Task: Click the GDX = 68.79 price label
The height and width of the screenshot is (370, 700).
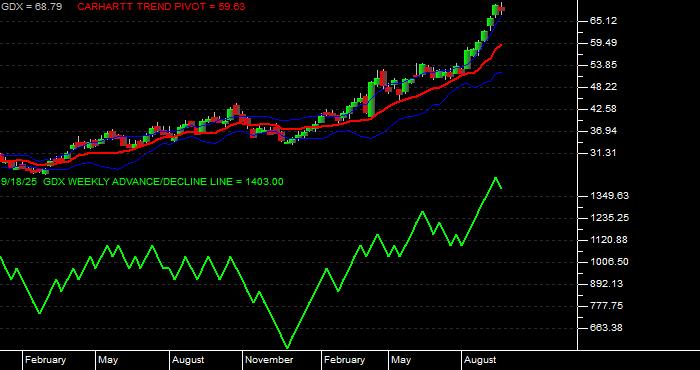Action: (x=31, y=7)
